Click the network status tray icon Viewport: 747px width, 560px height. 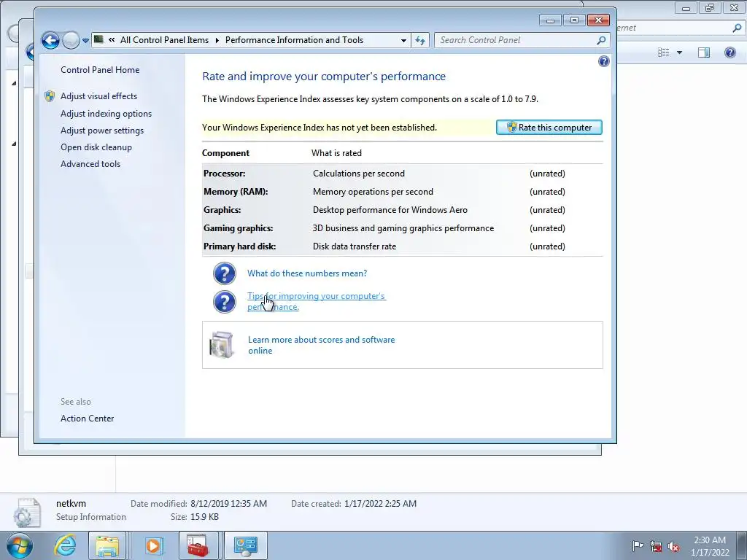point(656,546)
